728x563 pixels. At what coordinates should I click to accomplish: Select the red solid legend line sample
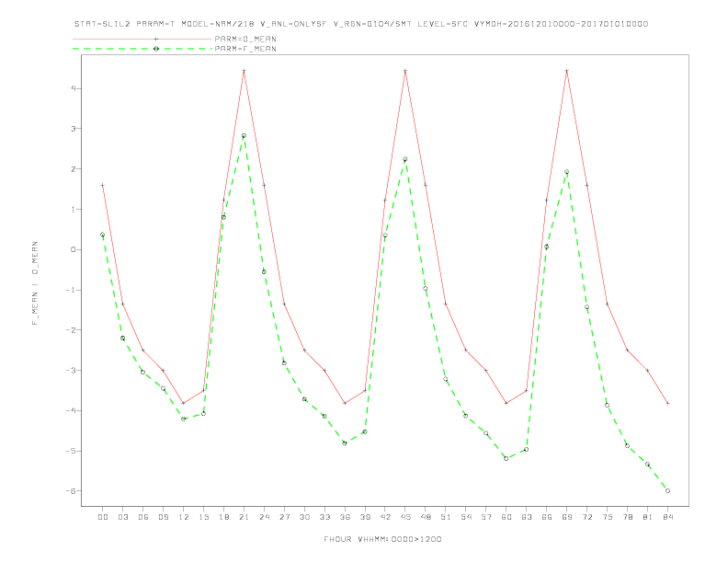[x=142, y=39]
